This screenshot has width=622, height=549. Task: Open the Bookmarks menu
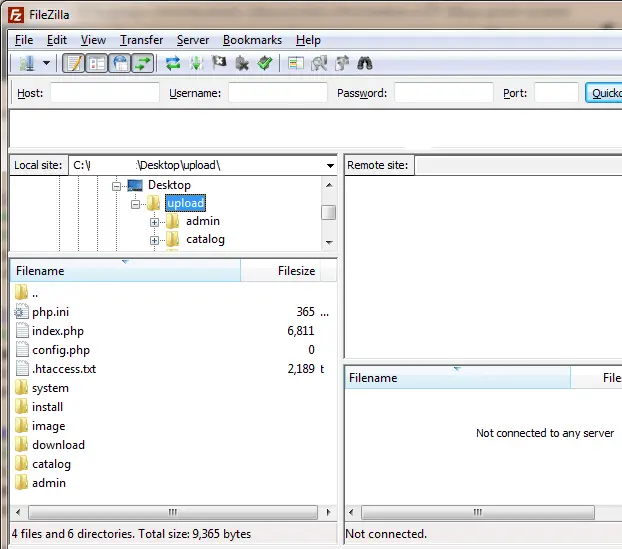click(252, 40)
